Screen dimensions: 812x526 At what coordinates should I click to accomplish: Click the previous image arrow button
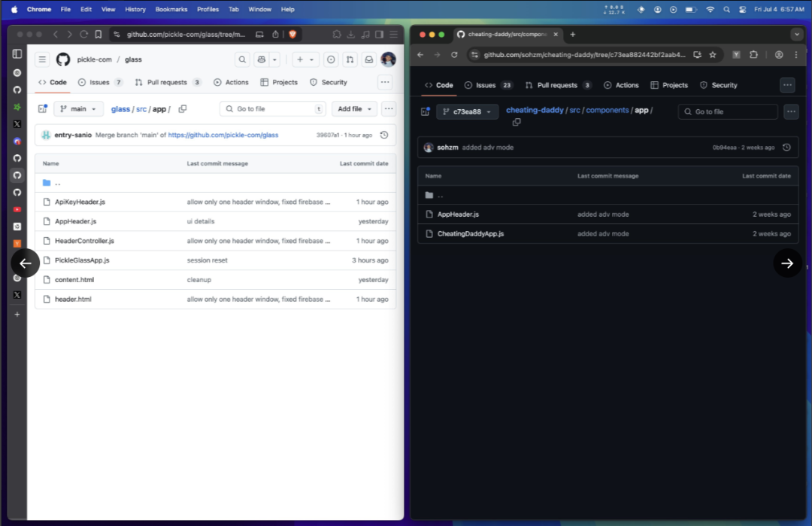tap(25, 263)
